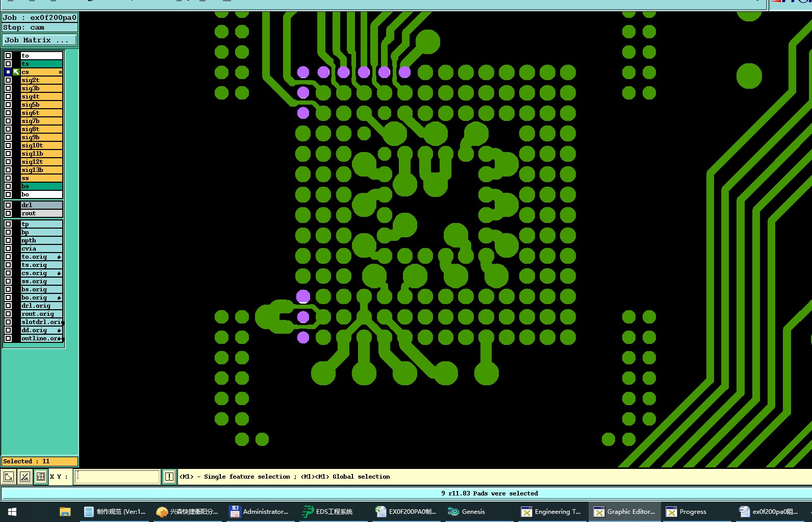The height and width of the screenshot is (522, 812).
Task: Switch to the EX0F200PA0 Excel taskbar window
Action: tap(406, 511)
